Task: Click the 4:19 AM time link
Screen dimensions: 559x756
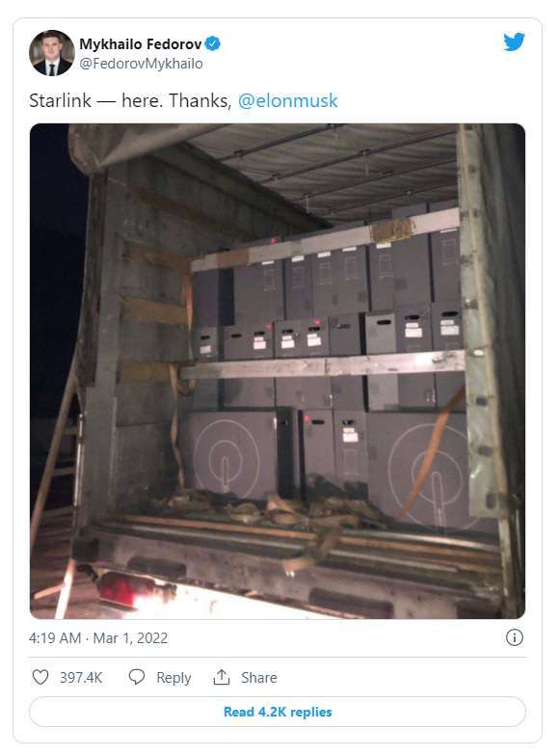Action: pyautogui.click(x=54, y=638)
